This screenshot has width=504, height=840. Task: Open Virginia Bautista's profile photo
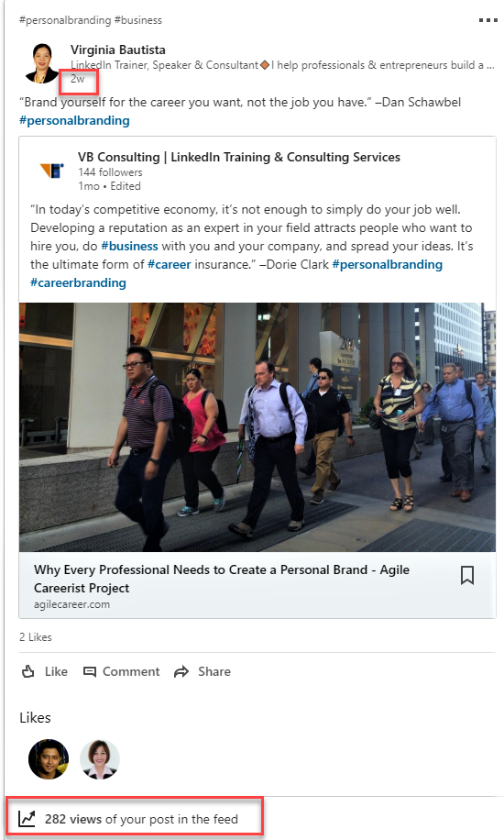(40, 63)
